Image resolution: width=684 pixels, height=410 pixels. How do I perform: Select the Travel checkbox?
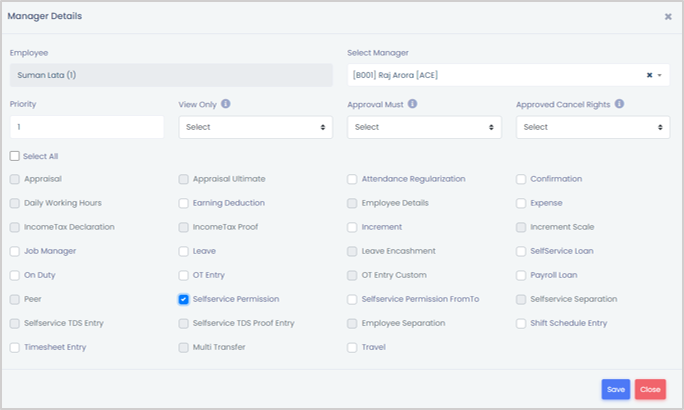353,347
